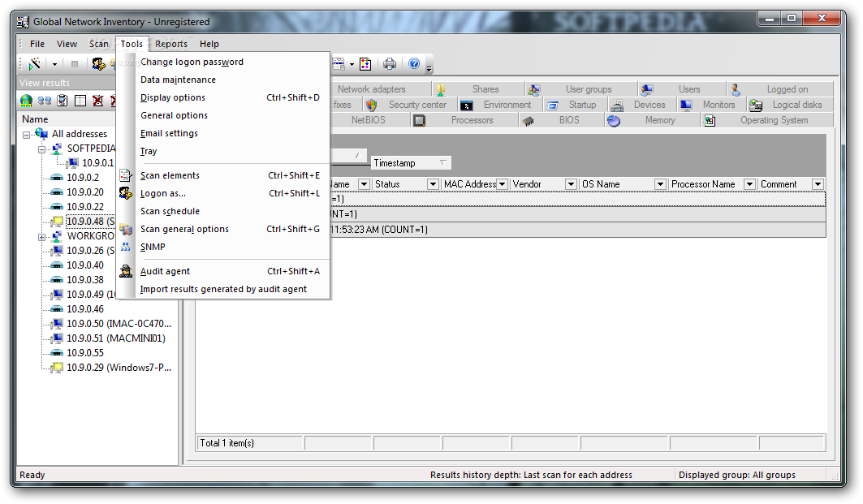Click the table columns icon in View results
The image size is (863, 504).
[x=80, y=101]
